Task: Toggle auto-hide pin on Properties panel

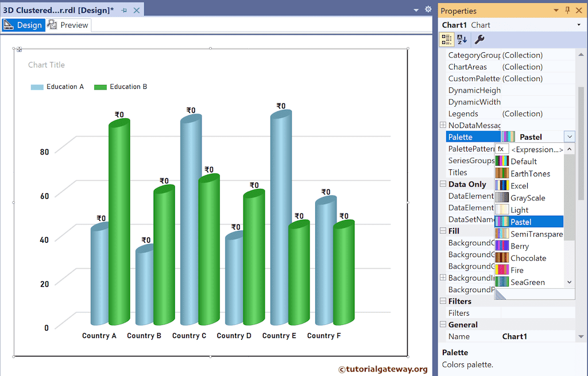Action: click(x=567, y=10)
